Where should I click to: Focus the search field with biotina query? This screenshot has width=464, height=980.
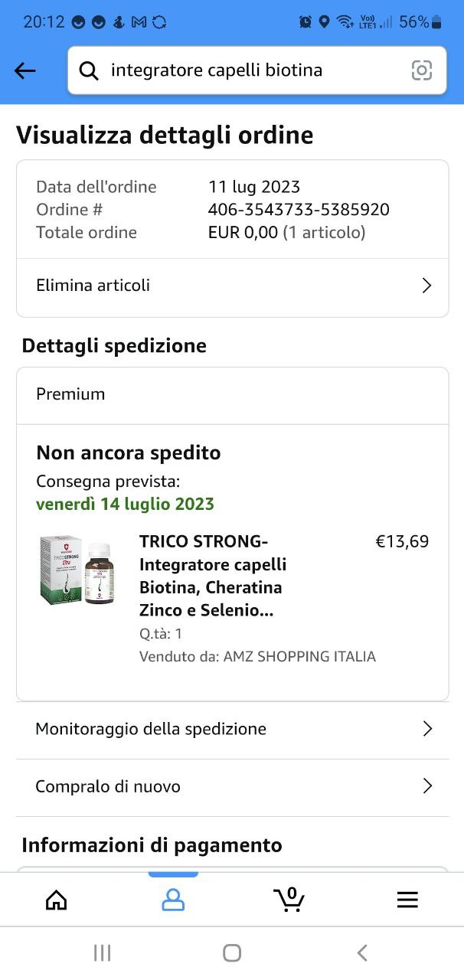(x=253, y=70)
